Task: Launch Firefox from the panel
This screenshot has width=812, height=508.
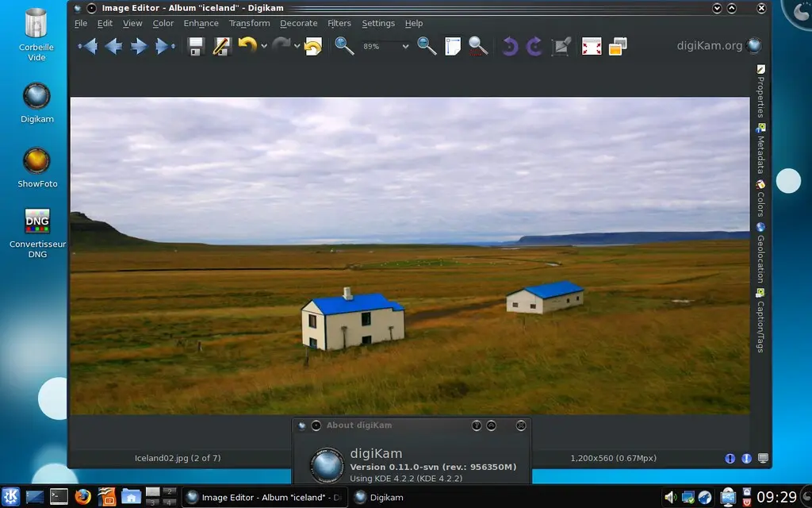Action: point(83,497)
